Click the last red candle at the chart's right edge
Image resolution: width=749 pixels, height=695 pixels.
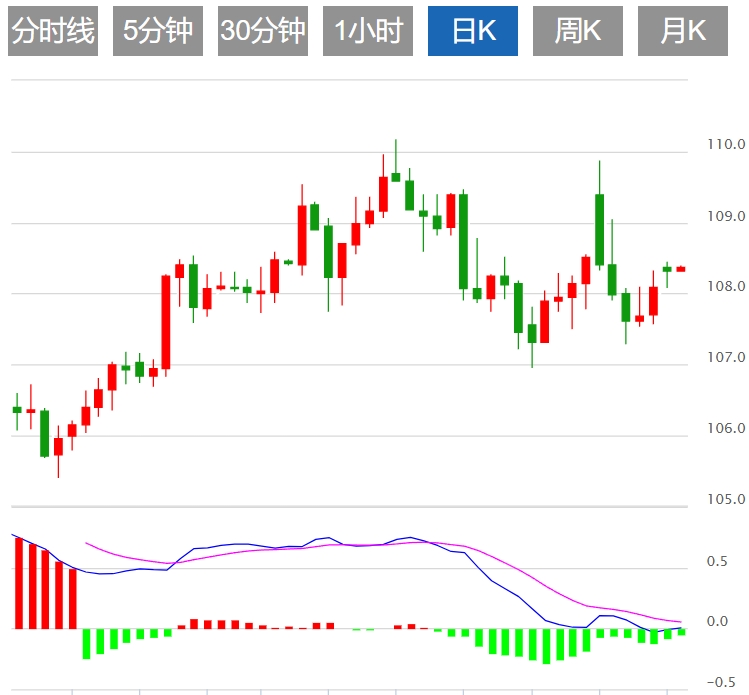[x=681, y=269]
